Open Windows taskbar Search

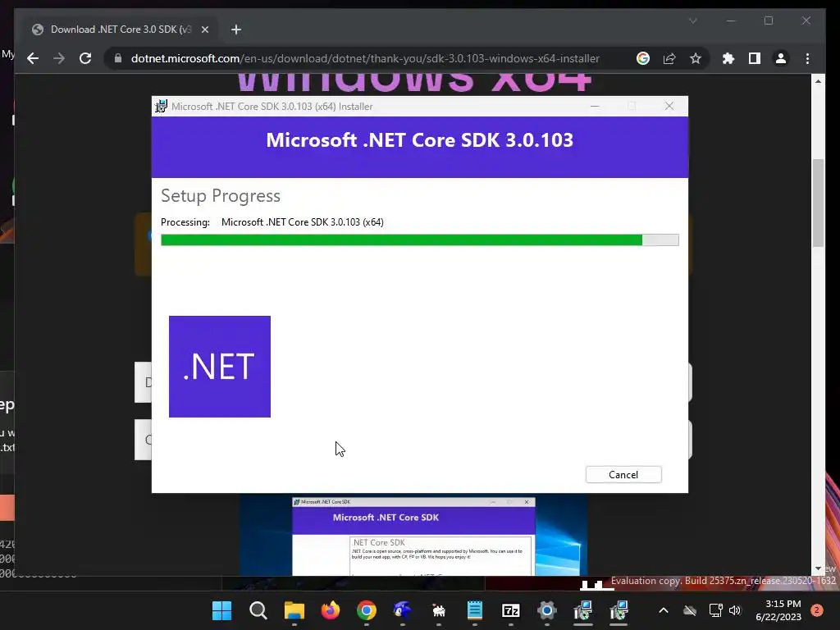(258, 610)
